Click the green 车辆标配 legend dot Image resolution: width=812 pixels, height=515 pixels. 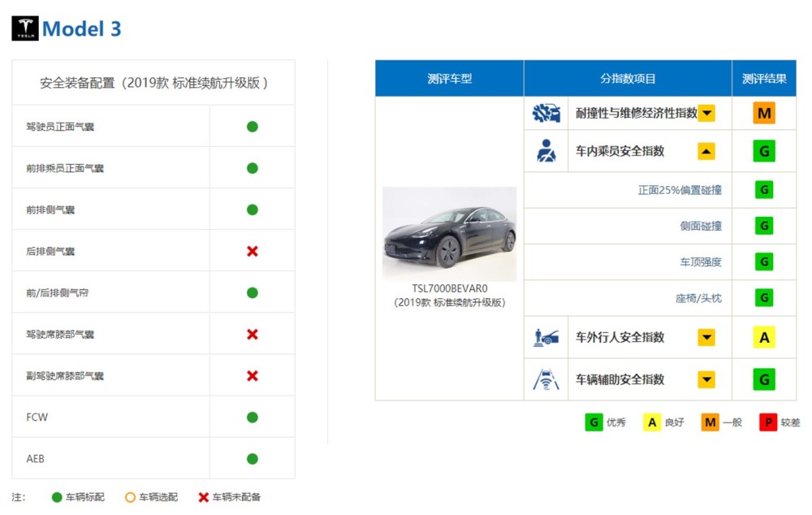point(57,497)
